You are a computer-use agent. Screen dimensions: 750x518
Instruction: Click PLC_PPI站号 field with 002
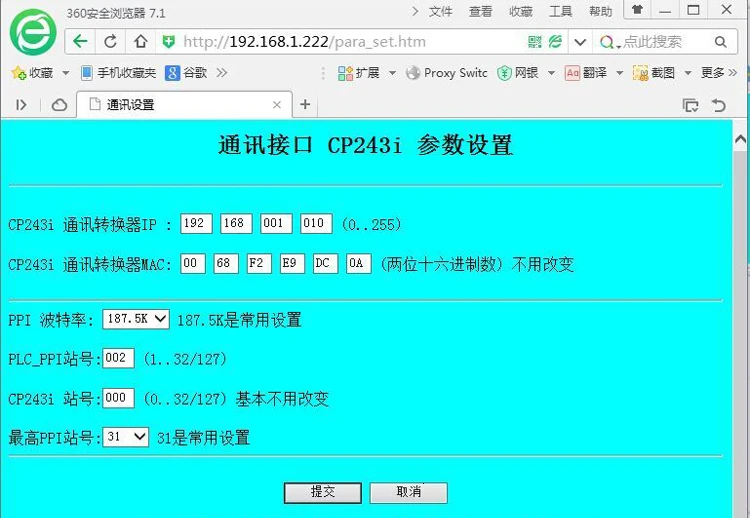tap(119, 359)
